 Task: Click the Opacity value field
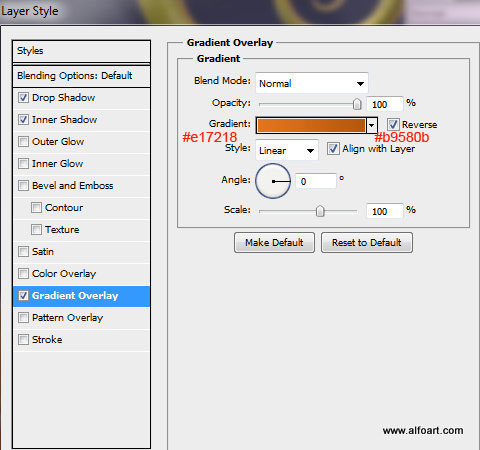[x=384, y=104]
